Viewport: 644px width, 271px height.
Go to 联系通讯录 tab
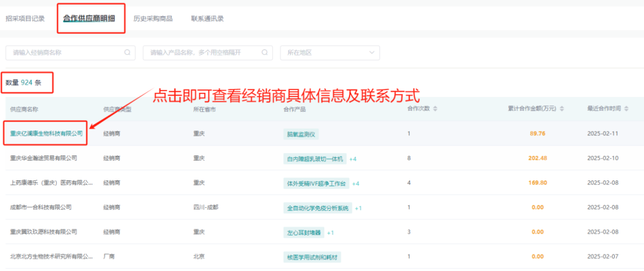(x=208, y=18)
